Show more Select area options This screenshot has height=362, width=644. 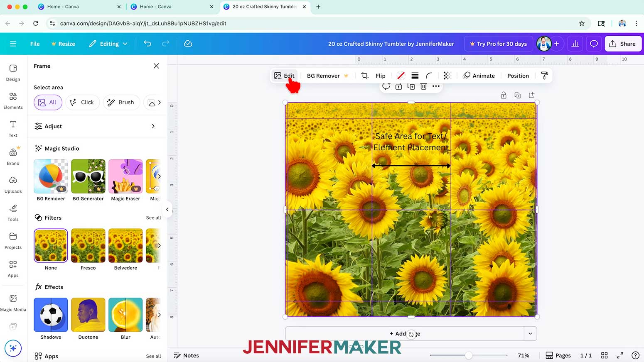click(159, 102)
